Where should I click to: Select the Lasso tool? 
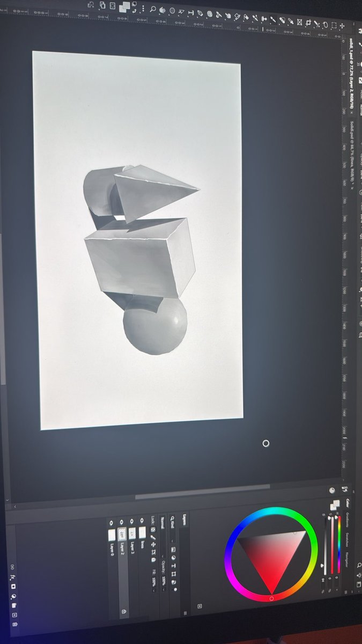tap(326, 25)
